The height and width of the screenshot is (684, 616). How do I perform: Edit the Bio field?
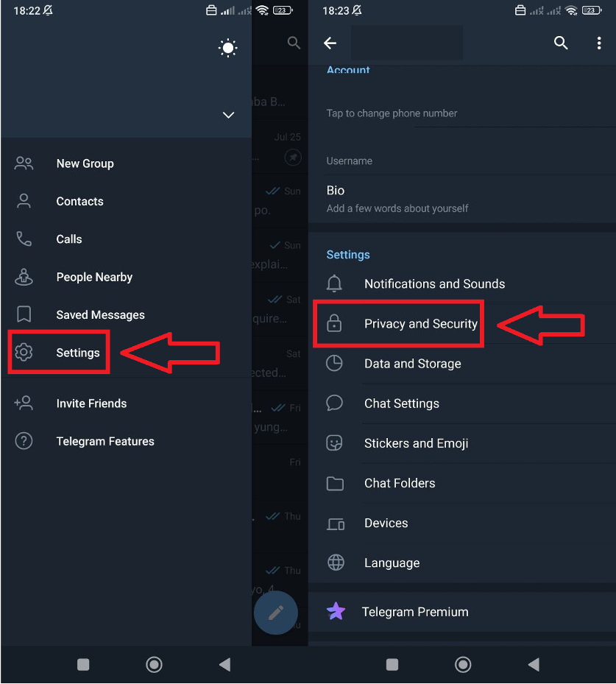click(x=397, y=199)
